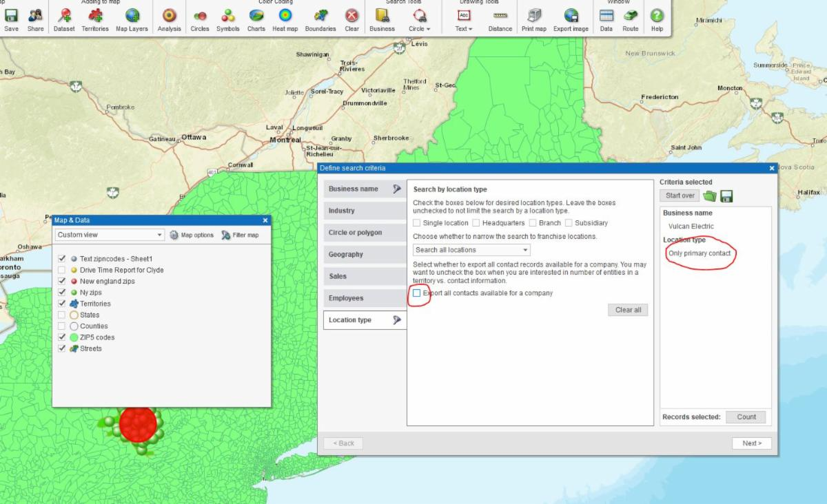Select the Sales criteria tab
Image resolution: width=827 pixels, height=504 pixels.
click(x=365, y=276)
